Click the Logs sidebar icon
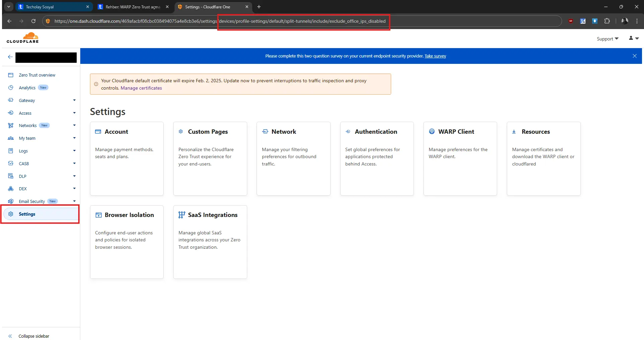The width and height of the screenshot is (644, 340). (x=11, y=151)
